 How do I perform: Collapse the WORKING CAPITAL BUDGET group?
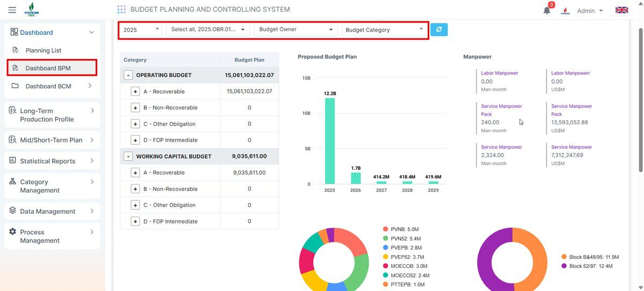(128, 156)
